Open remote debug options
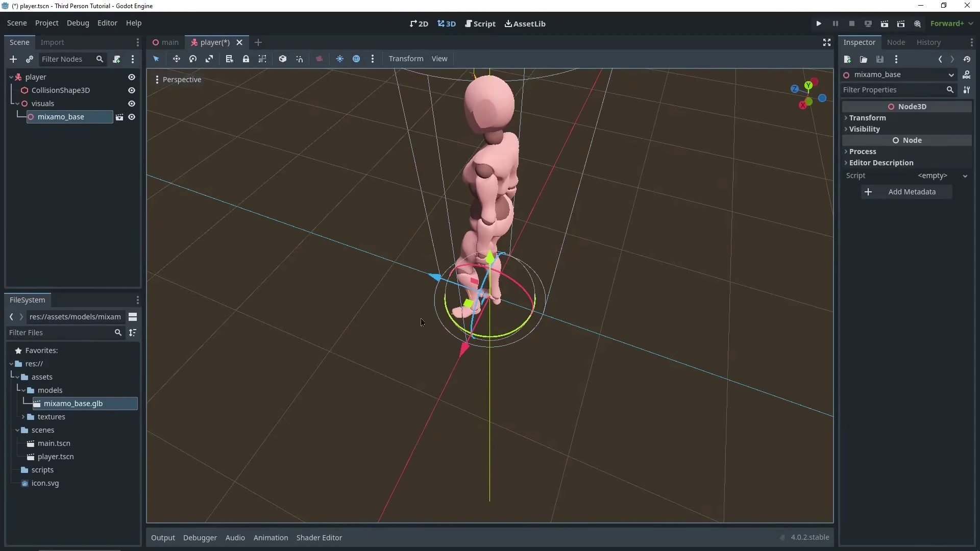This screenshot has width=980, height=551. point(868,23)
